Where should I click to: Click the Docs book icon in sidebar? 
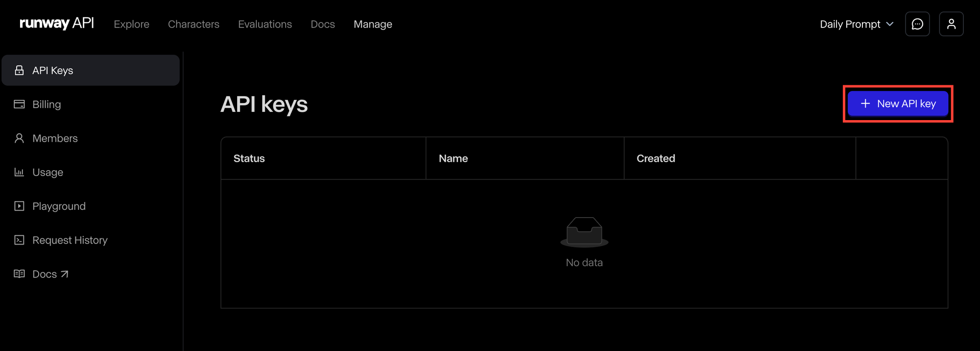pos(19,274)
